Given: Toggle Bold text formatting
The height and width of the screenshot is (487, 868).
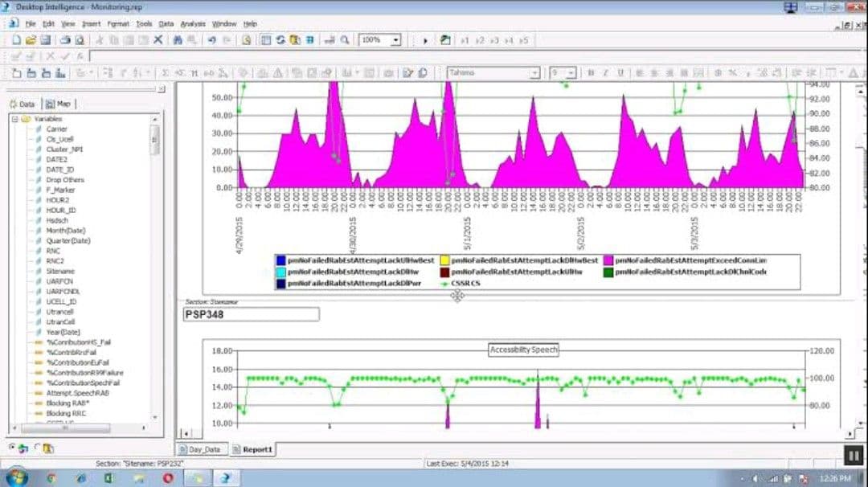Looking at the screenshot, I should click(x=590, y=72).
